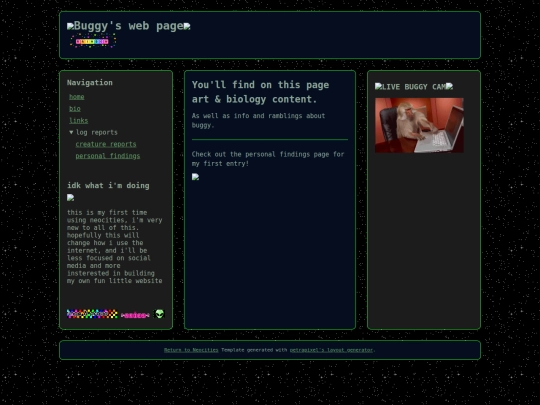This screenshot has width=540, height=405.
Task: Click the pink pixel badge beside alien
Action: (x=135, y=315)
